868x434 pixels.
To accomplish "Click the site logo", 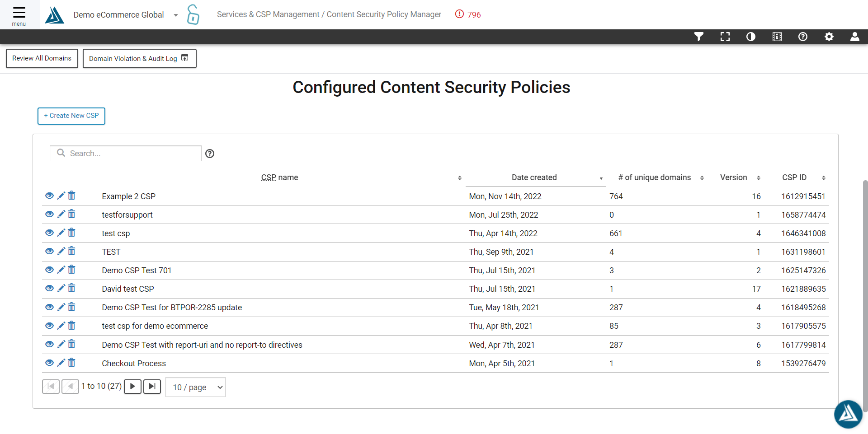I will coord(55,15).
